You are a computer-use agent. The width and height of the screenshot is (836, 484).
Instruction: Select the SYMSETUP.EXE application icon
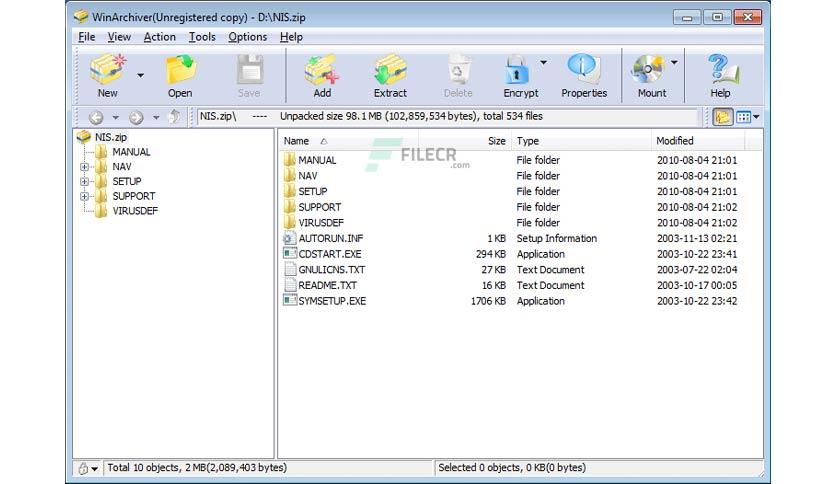coord(290,301)
